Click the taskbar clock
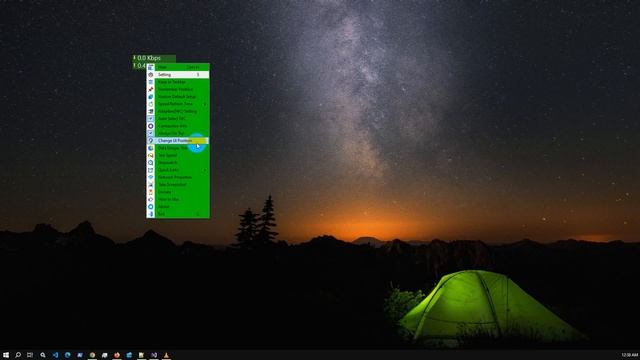The height and width of the screenshot is (360, 640). click(629, 355)
